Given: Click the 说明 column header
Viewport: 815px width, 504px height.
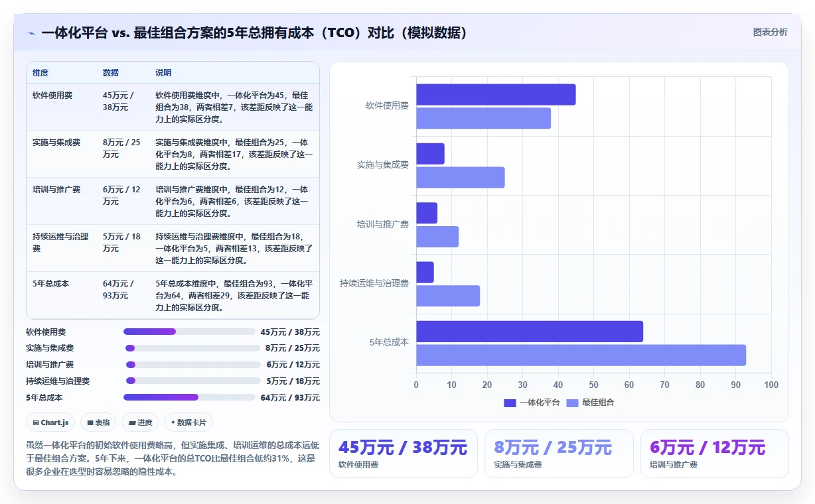Looking at the screenshot, I should [x=163, y=73].
